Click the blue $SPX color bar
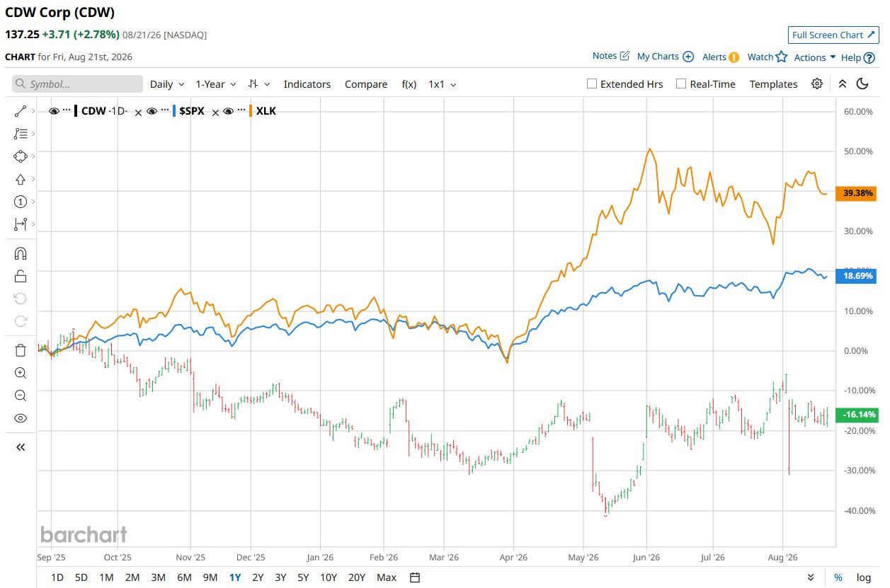This screenshot has width=890, height=588. click(174, 111)
